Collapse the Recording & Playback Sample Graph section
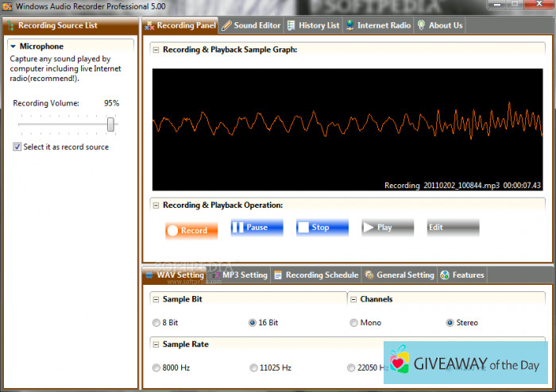 (156, 49)
